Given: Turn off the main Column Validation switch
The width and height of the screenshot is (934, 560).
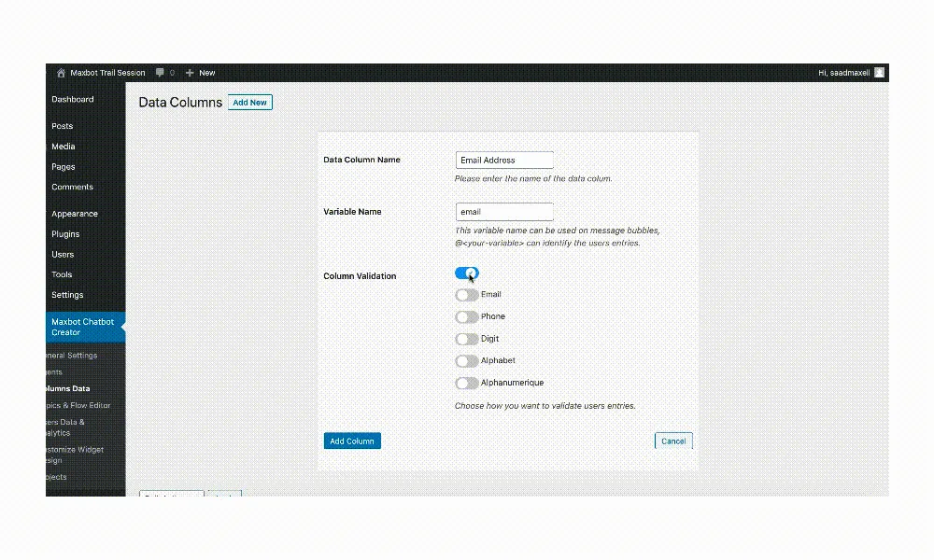Looking at the screenshot, I should [x=466, y=273].
